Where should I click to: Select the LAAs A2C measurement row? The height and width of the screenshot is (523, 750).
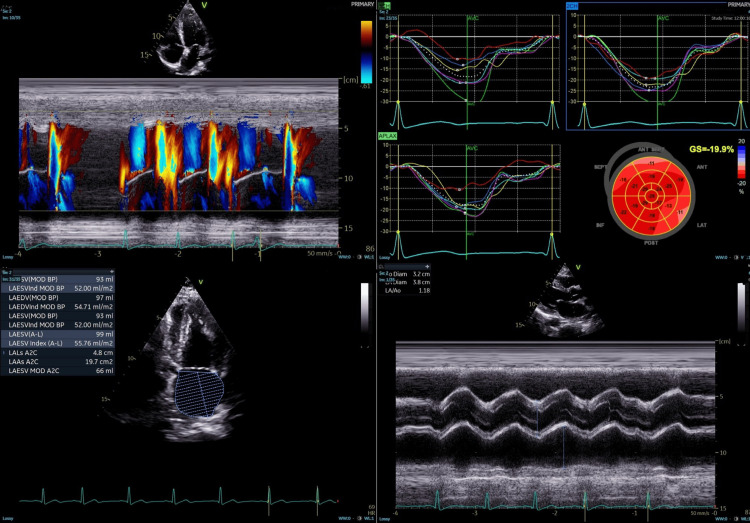(x=57, y=362)
